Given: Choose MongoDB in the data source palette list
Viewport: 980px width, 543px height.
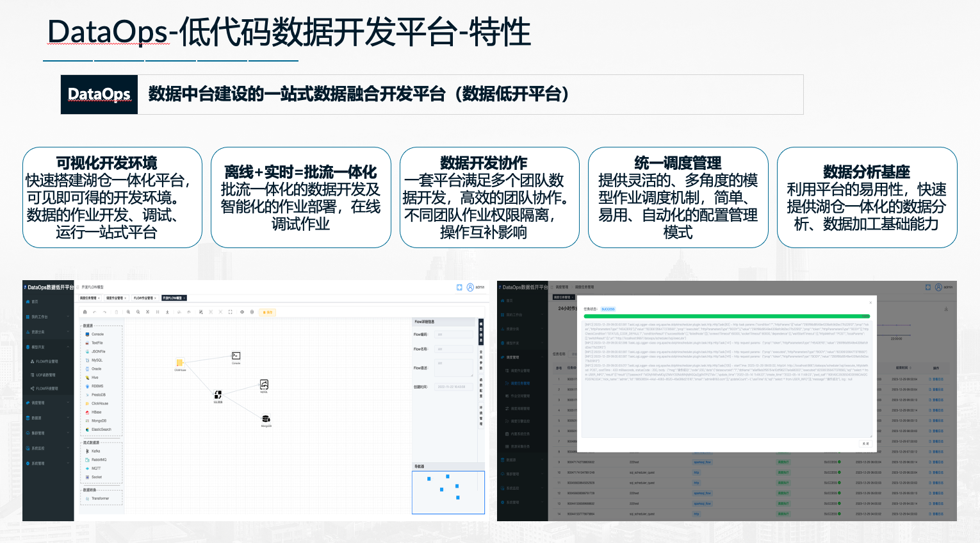Looking at the screenshot, I should [96, 421].
